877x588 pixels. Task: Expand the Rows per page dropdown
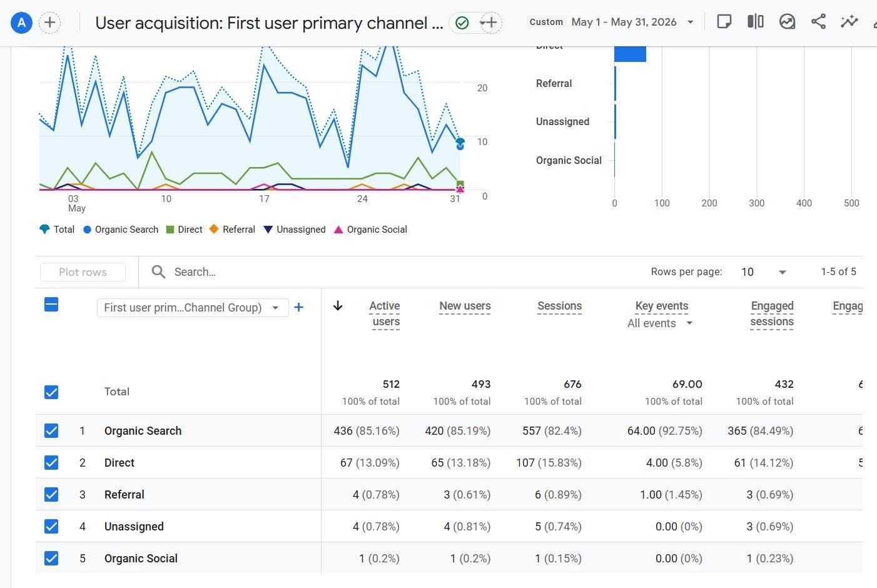coord(764,272)
